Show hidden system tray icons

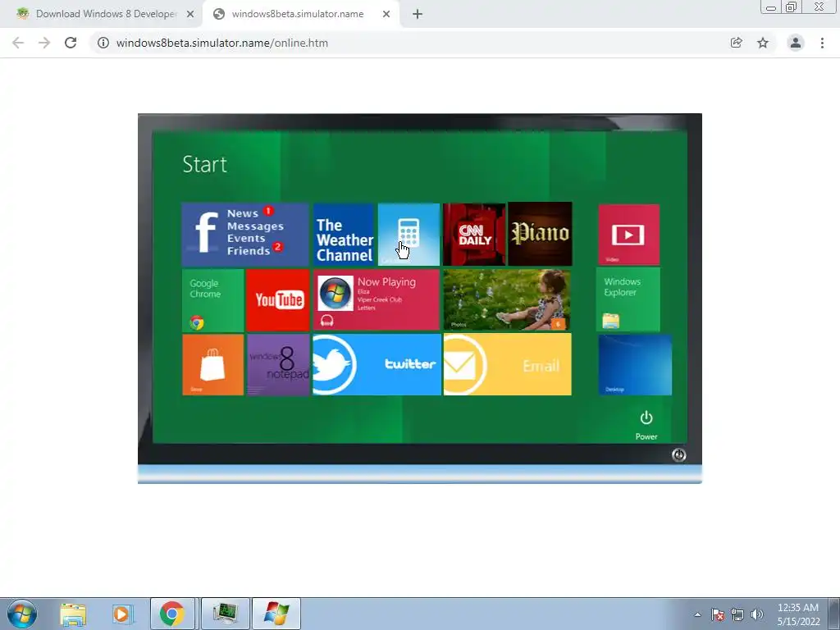[697, 614]
